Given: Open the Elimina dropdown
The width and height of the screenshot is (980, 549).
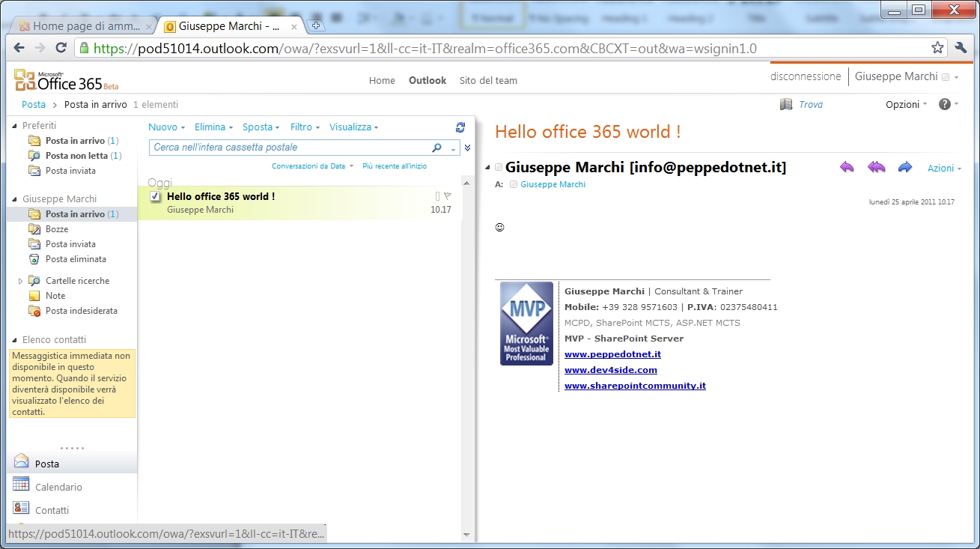Looking at the screenshot, I should click(213, 127).
